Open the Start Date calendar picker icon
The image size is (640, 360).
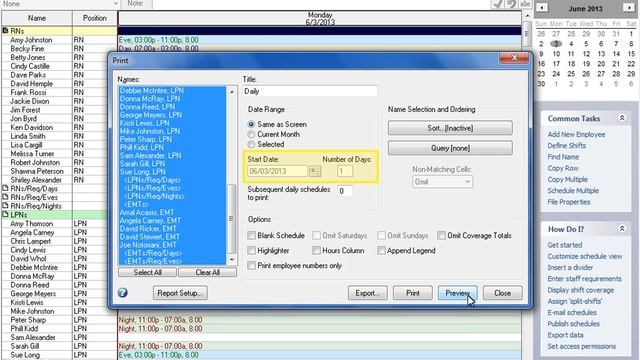point(315,171)
